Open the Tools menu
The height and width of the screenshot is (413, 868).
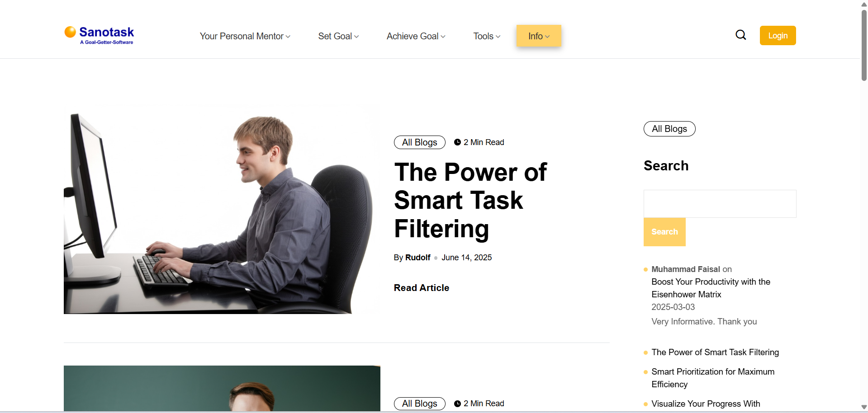point(487,36)
